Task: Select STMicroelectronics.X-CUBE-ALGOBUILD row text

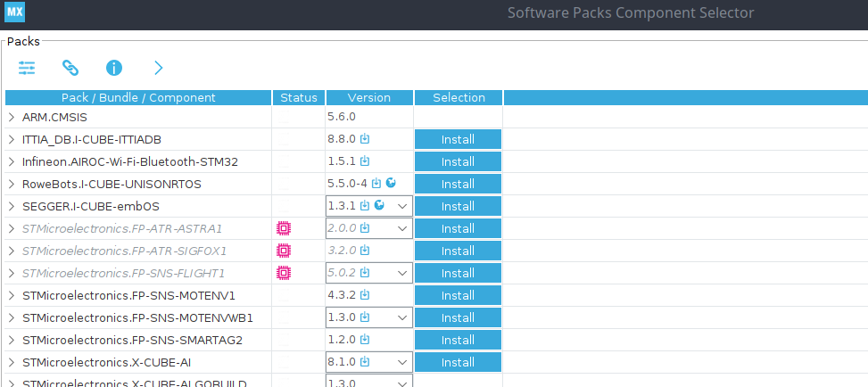Action: coord(135,383)
